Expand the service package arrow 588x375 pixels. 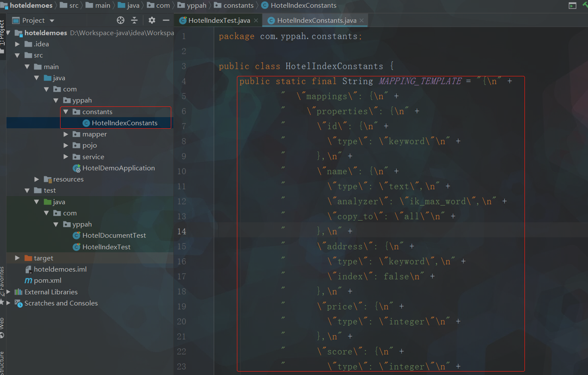[66, 157]
